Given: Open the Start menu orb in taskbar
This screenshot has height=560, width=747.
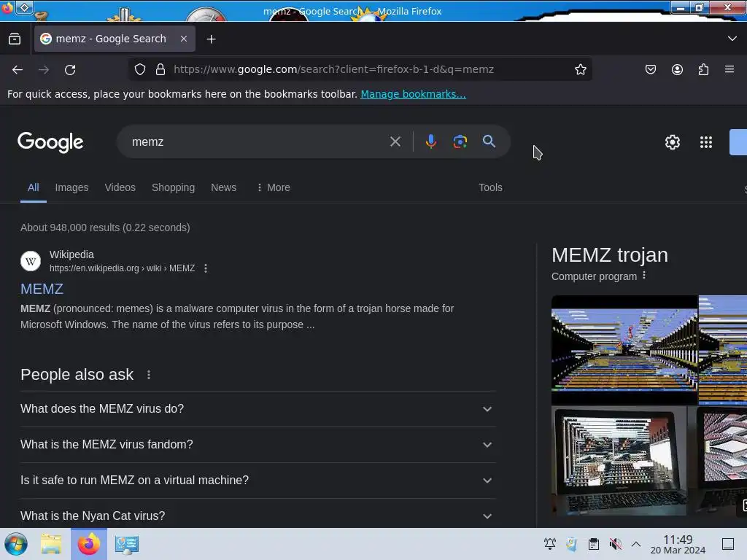Looking at the screenshot, I should [x=16, y=544].
